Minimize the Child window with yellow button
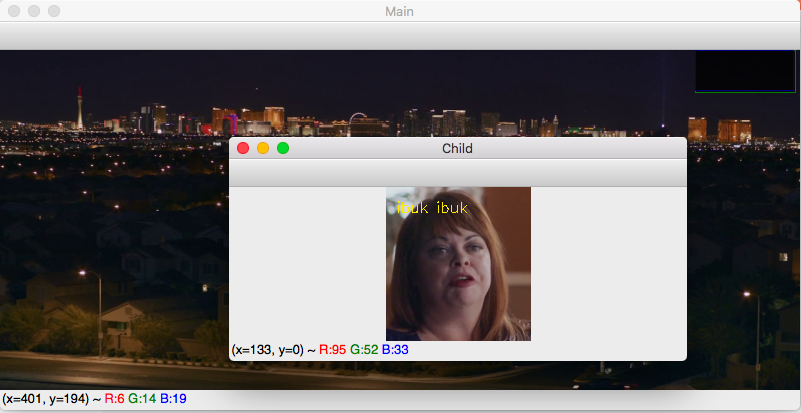801x413 pixels. [x=263, y=148]
